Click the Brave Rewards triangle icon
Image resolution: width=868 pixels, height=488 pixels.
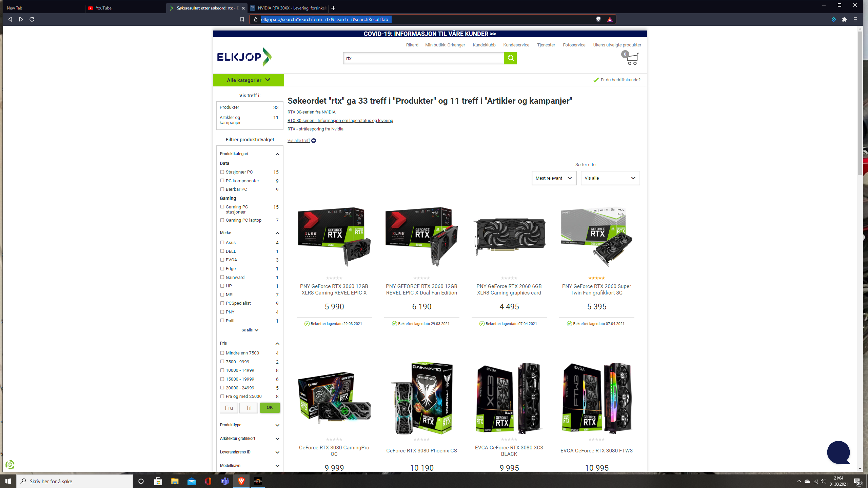coord(610,19)
